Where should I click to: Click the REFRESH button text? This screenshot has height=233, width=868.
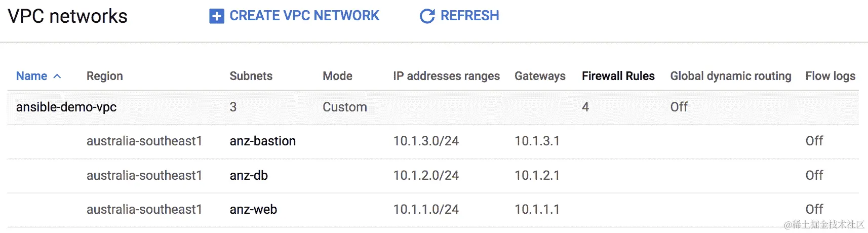pos(469,16)
